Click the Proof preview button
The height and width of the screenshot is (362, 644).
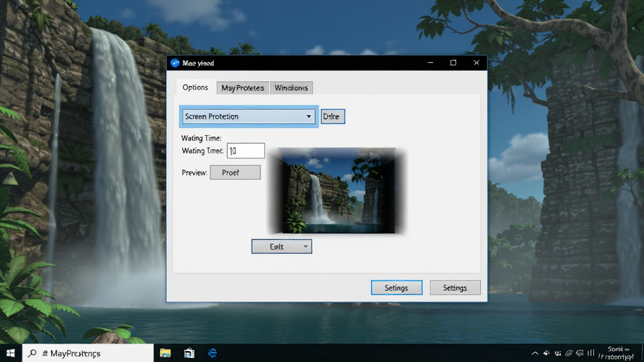(x=235, y=172)
